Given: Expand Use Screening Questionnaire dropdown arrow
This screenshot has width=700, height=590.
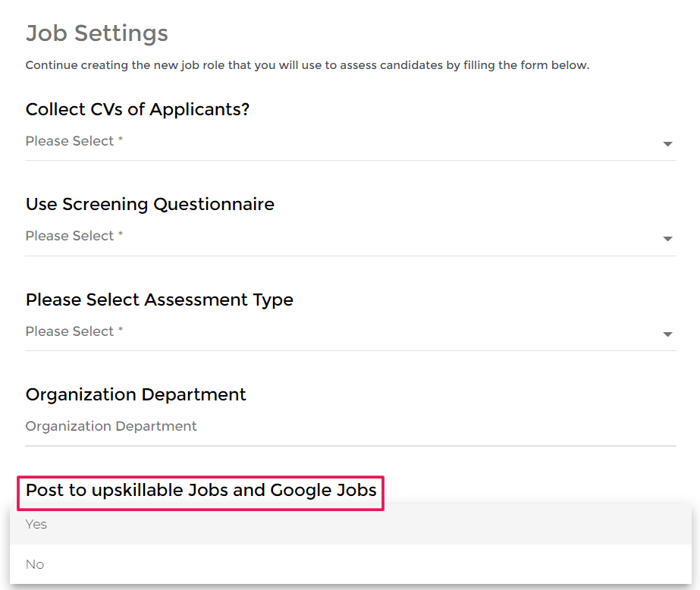Looking at the screenshot, I should (667, 239).
